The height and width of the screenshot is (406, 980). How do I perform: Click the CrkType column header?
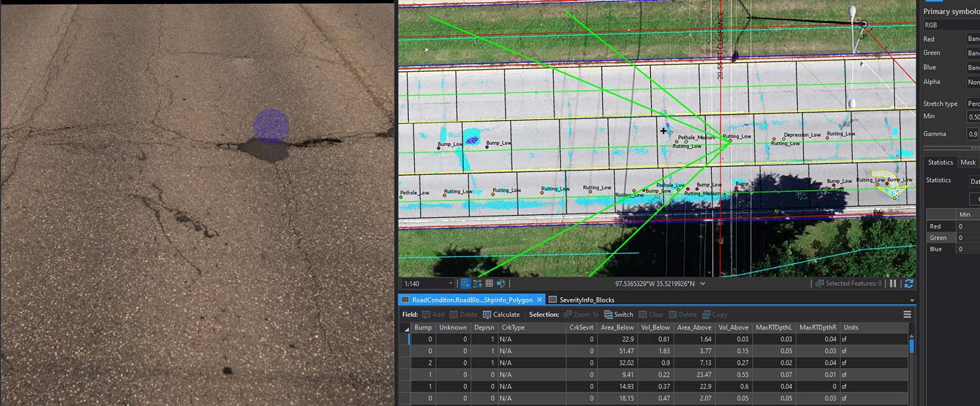pyautogui.click(x=513, y=328)
